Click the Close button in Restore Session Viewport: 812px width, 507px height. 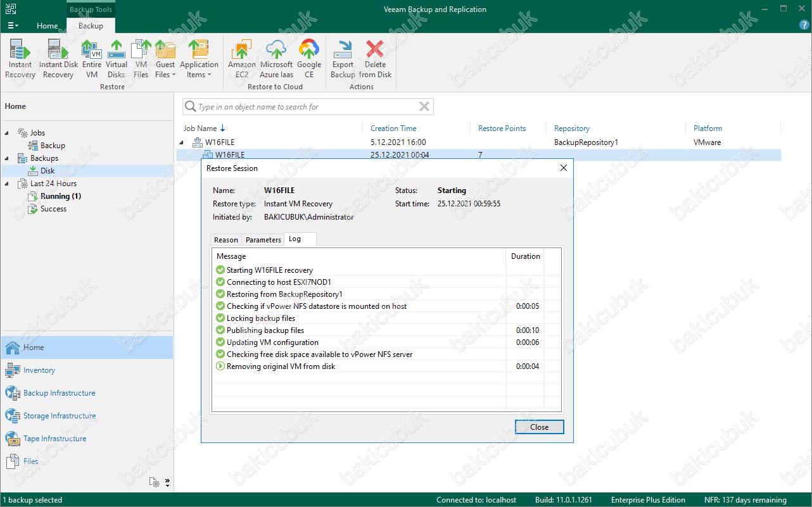(x=540, y=427)
